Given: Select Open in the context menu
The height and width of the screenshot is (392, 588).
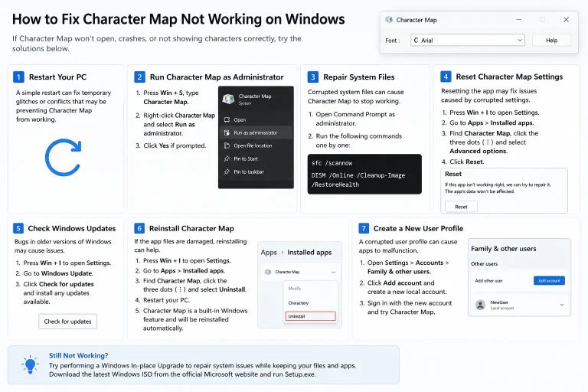Looking at the screenshot, I should 256,119.
